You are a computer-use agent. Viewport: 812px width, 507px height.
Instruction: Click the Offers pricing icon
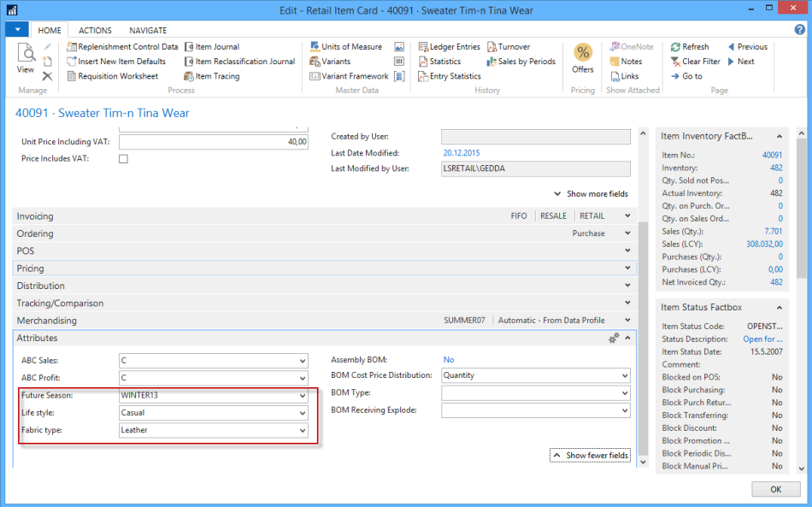(x=583, y=57)
